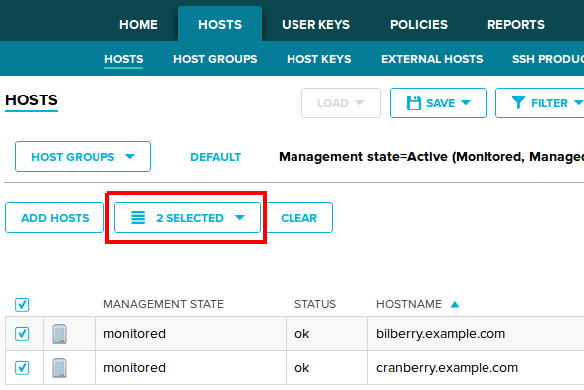Open the EXTERNAL HOSTS sub-tab
Screen dimensions: 584x390
432,59
